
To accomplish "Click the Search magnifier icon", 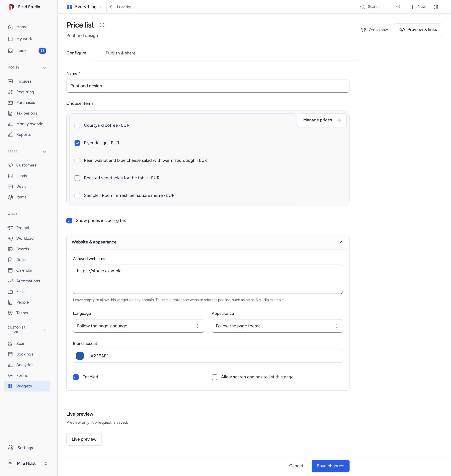I will pyautogui.click(x=362, y=7).
